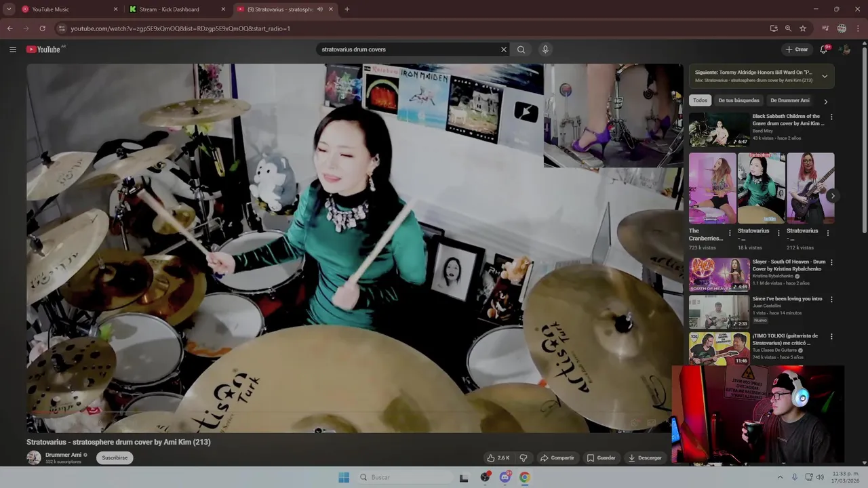Open options for Black Sabbath video

pyautogui.click(x=831, y=117)
